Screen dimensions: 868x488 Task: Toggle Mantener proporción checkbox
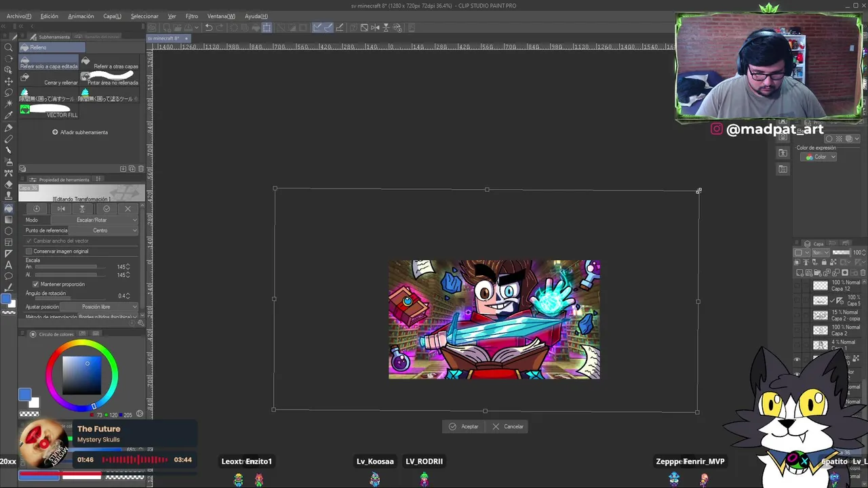click(x=36, y=284)
